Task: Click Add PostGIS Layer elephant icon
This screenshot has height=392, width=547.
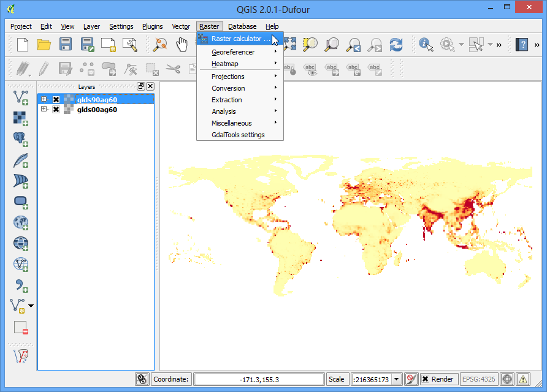Action: pyautogui.click(x=21, y=140)
